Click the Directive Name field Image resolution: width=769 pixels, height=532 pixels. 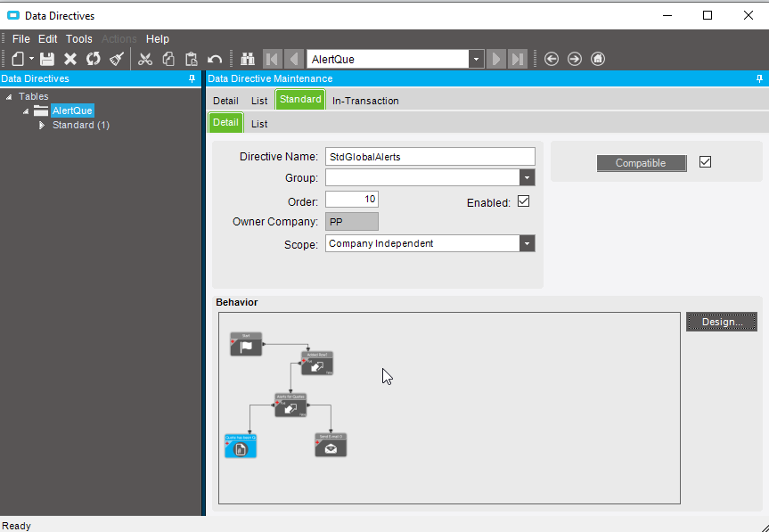[x=430, y=157]
